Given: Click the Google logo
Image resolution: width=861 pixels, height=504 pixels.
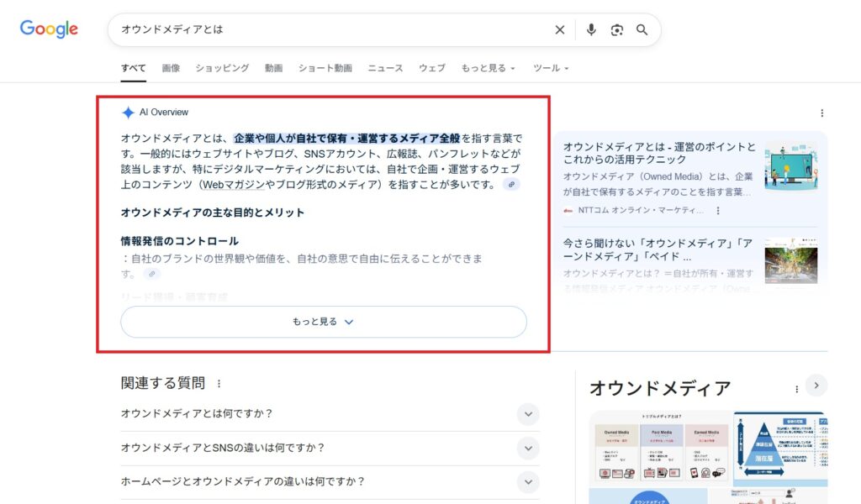Looking at the screenshot, I should coord(49,29).
